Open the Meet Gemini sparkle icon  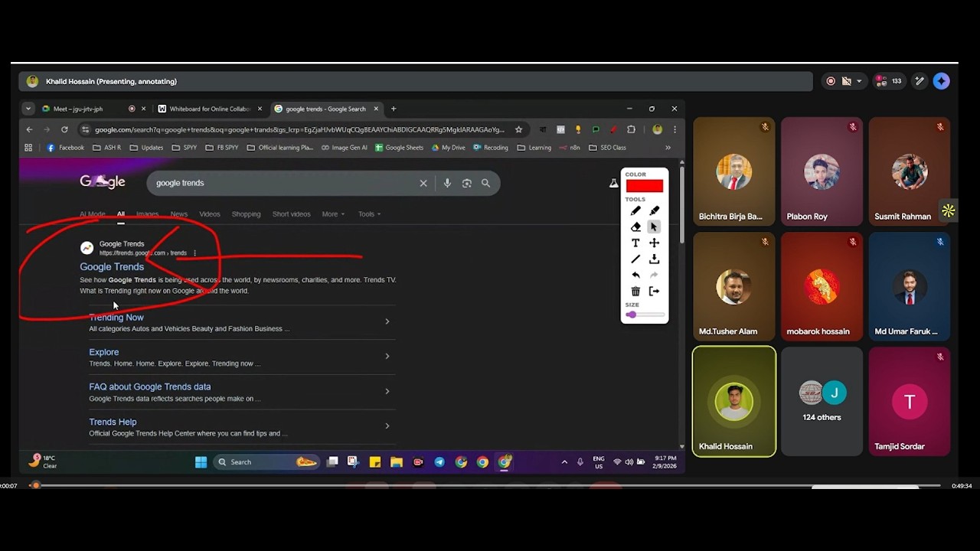click(x=941, y=81)
